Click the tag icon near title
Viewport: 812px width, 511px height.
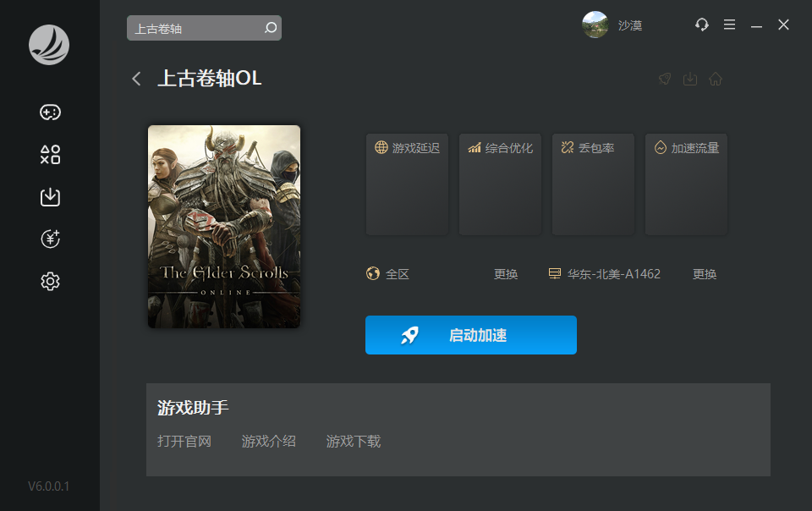pyautogui.click(x=665, y=79)
